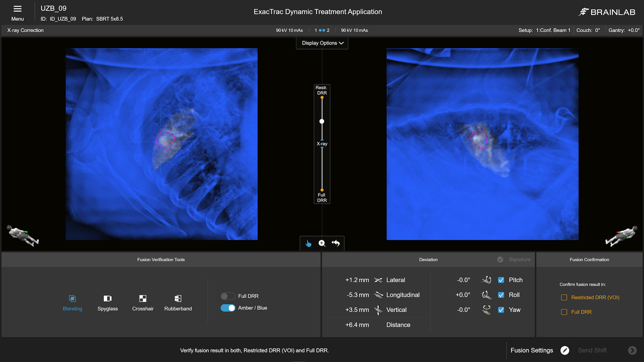Click the Send Shift arrow icon
Screen dimensions: 644x362
[632, 350]
